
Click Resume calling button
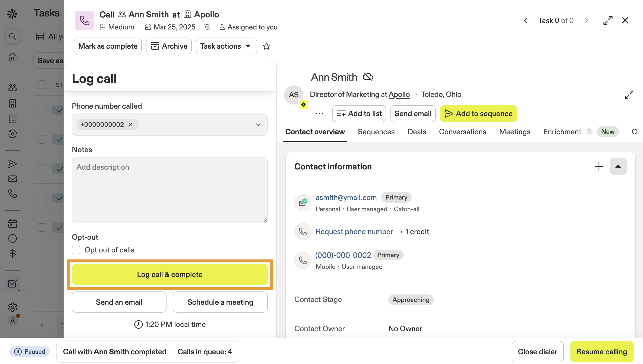pos(602,352)
